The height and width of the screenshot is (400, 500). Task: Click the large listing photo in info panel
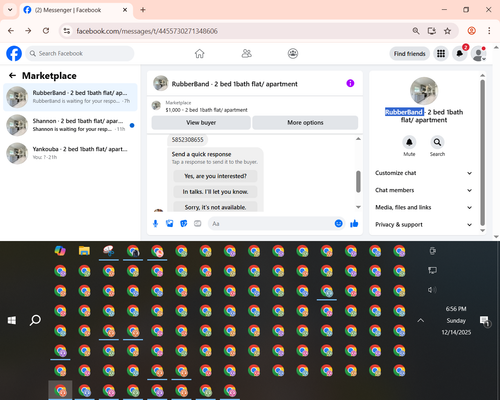point(424,91)
